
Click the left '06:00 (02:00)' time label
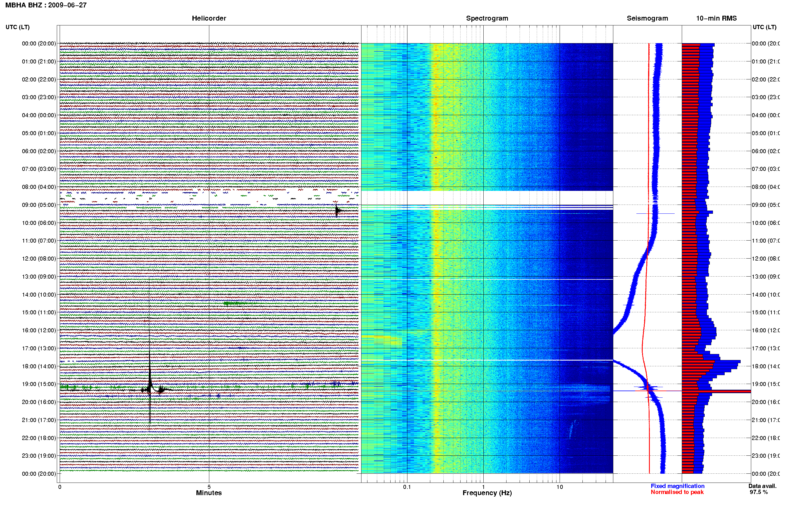pyautogui.click(x=39, y=151)
